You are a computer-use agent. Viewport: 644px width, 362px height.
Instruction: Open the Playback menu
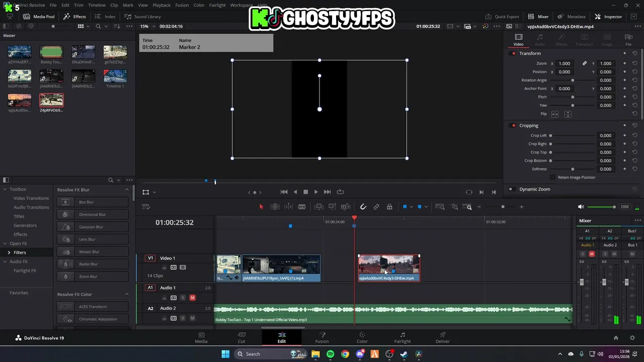pos(162,5)
